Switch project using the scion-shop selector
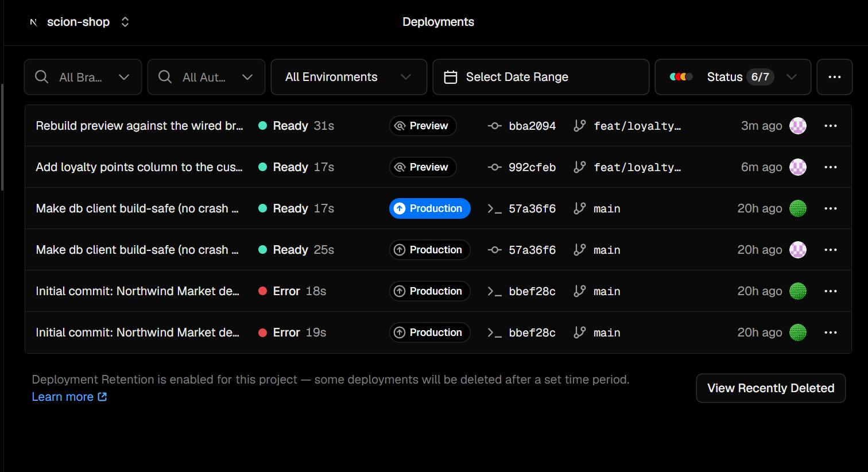This screenshot has height=472, width=868. [79, 22]
